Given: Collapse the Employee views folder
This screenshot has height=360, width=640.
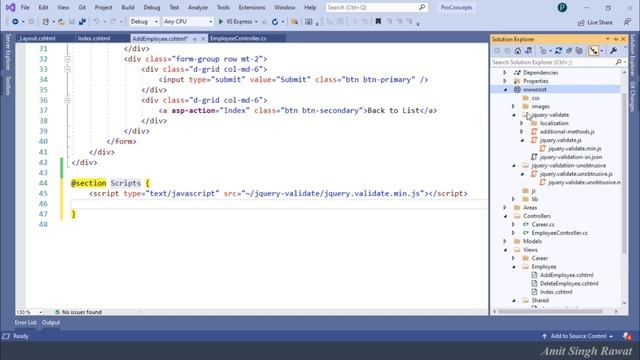Looking at the screenshot, I should click(x=514, y=267).
